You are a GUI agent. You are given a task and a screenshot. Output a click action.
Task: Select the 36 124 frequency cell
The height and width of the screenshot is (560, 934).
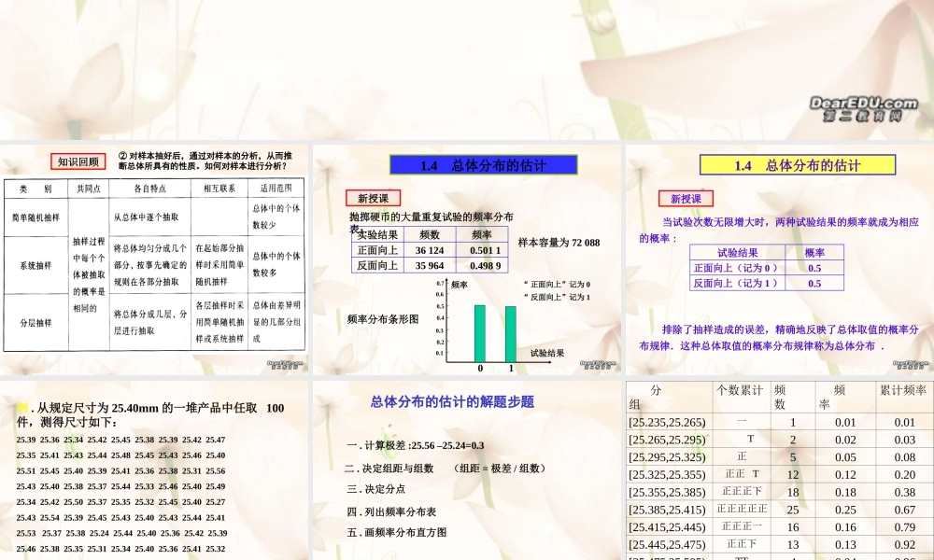430,250
